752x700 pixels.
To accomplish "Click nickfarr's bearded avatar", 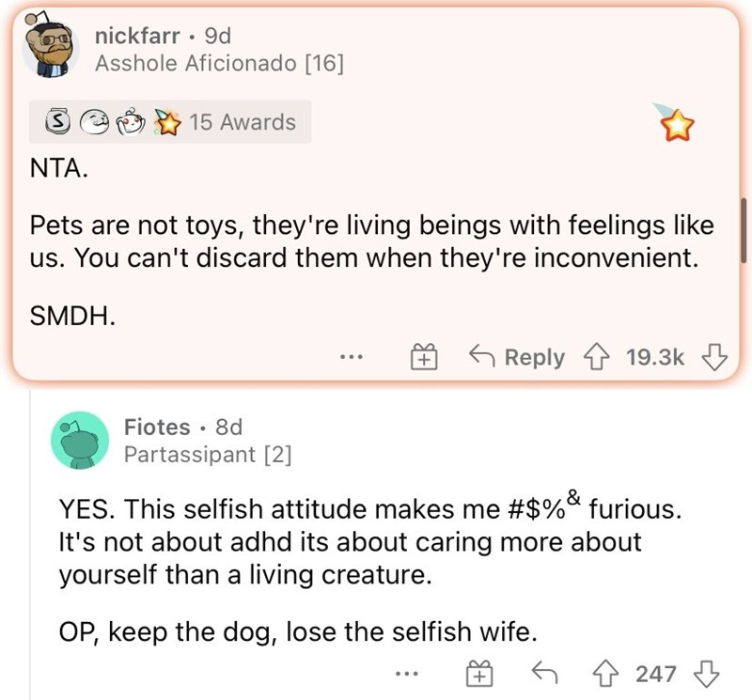I will coord(50,50).
